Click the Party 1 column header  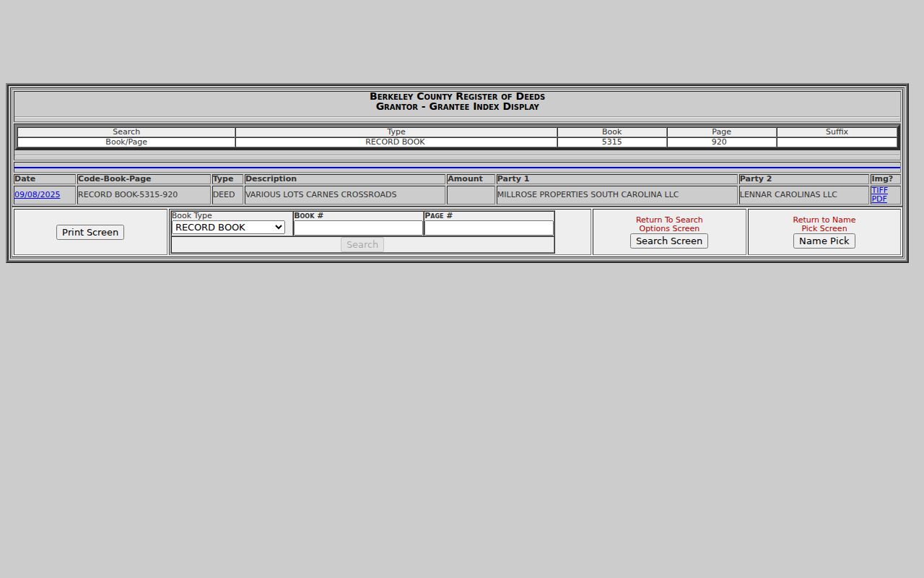[x=617, y=179]
